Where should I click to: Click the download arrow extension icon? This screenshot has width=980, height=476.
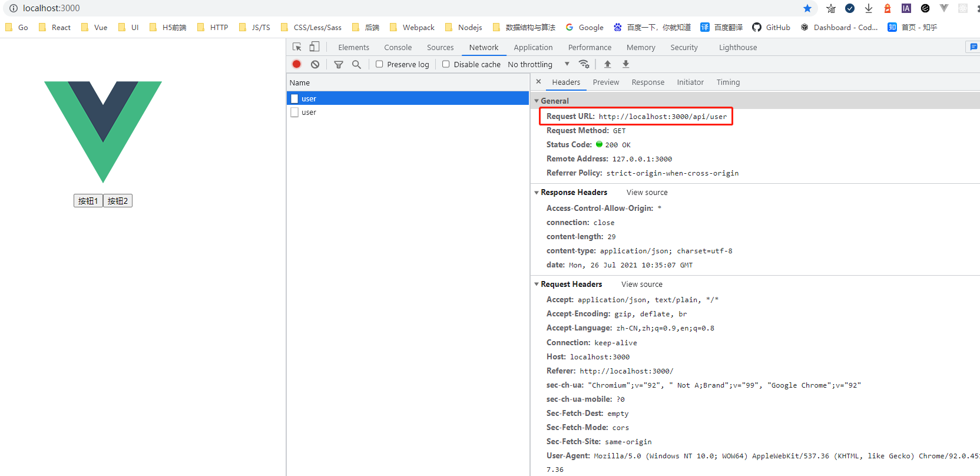pyautogui.click(x=869, y=8)
